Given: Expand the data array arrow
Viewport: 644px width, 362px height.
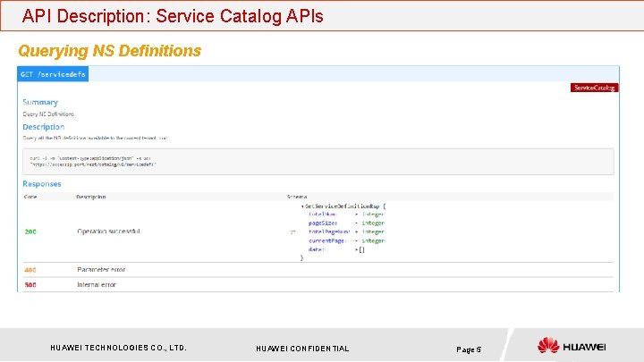Looking at the screenshot, I should point(357,249).
